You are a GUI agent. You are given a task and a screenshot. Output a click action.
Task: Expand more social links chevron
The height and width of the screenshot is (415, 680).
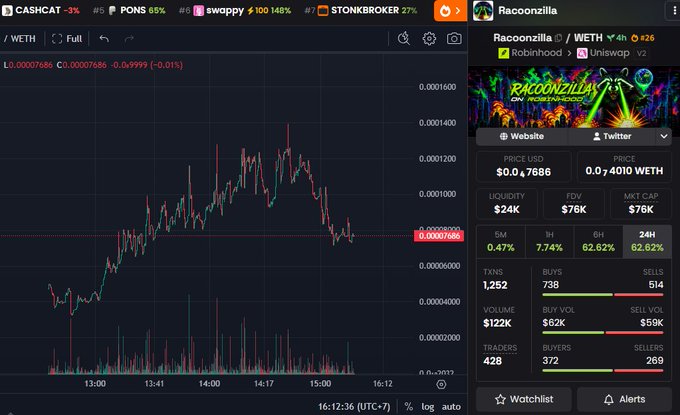(x=664, y=136)
